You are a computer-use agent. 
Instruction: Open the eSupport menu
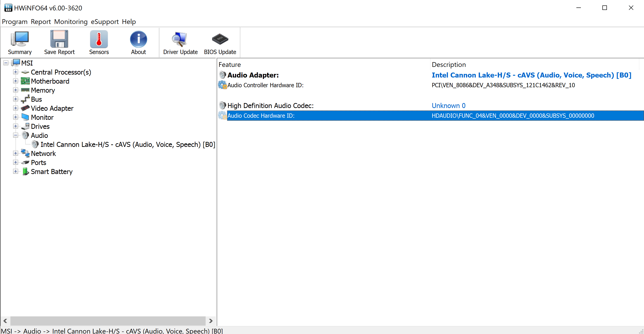pyautogui.click(x=105, y=22)
